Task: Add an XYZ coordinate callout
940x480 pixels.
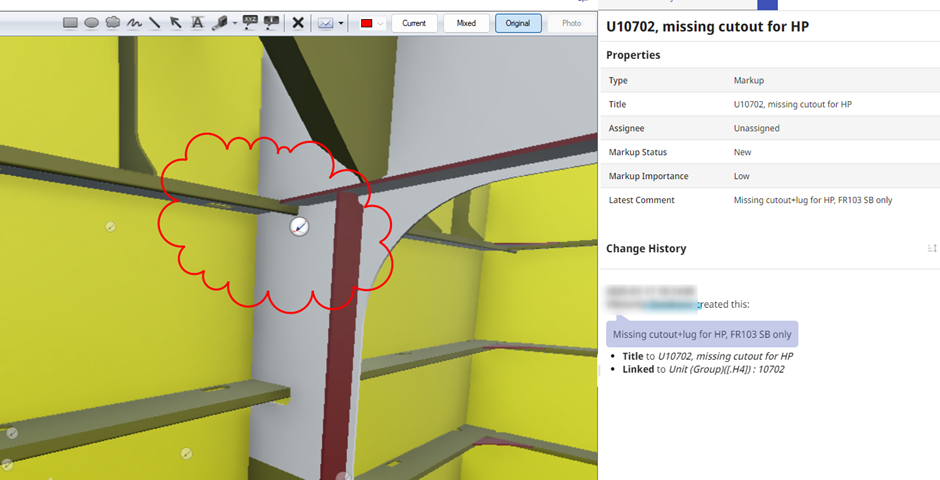Action: click(250, 22)
